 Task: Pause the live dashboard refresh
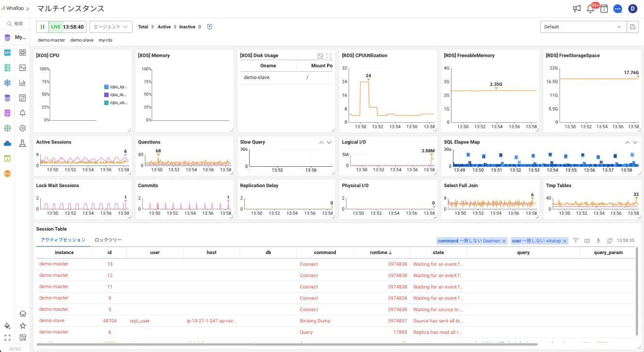click(43, 27)
